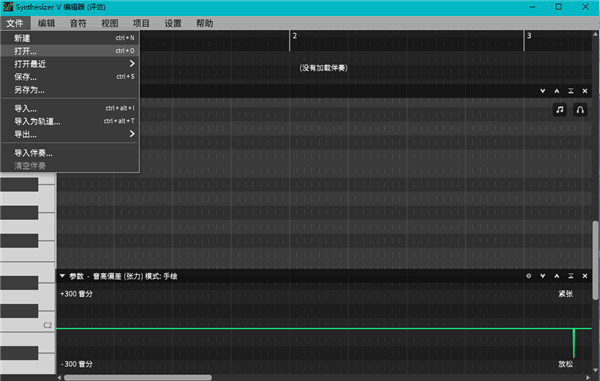Click the ctrl+alt+T shortcut text
The height and width of the screenshot is (381, 600).
(x=119, y=121)
